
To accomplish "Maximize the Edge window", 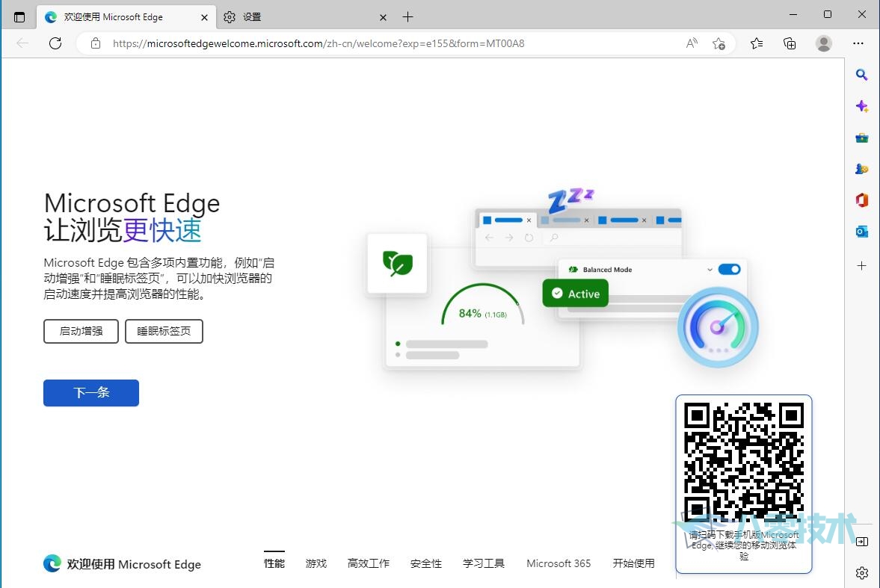I will point(827,15).
